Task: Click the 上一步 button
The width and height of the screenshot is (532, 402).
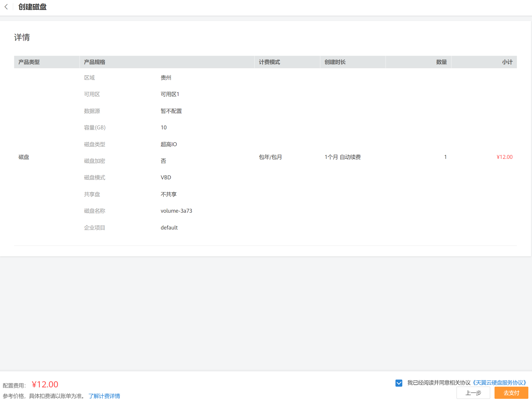Action: click(473, 393)
